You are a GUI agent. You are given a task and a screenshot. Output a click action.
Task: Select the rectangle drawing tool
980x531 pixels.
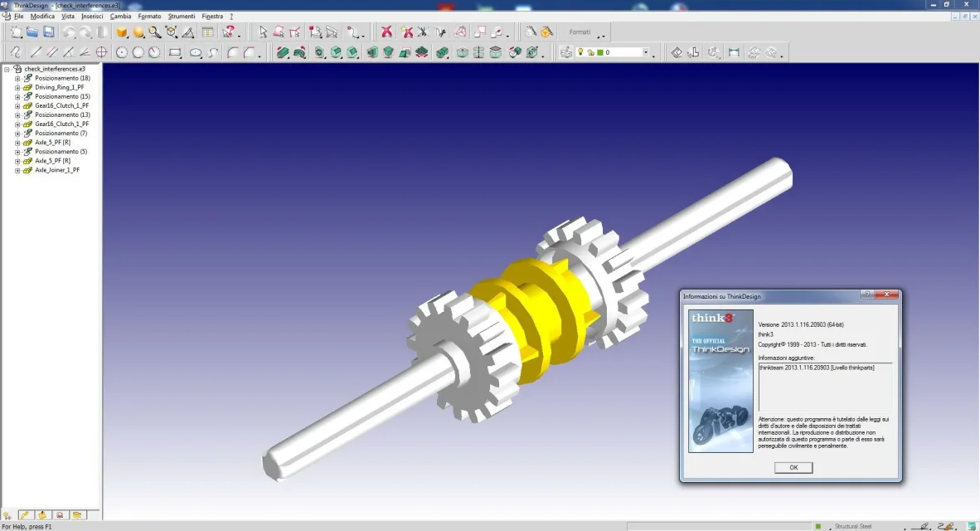175,52
